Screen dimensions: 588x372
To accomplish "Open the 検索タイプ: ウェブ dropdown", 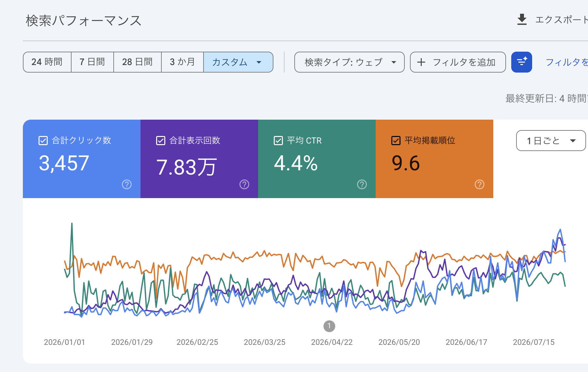I will point(350,62).
